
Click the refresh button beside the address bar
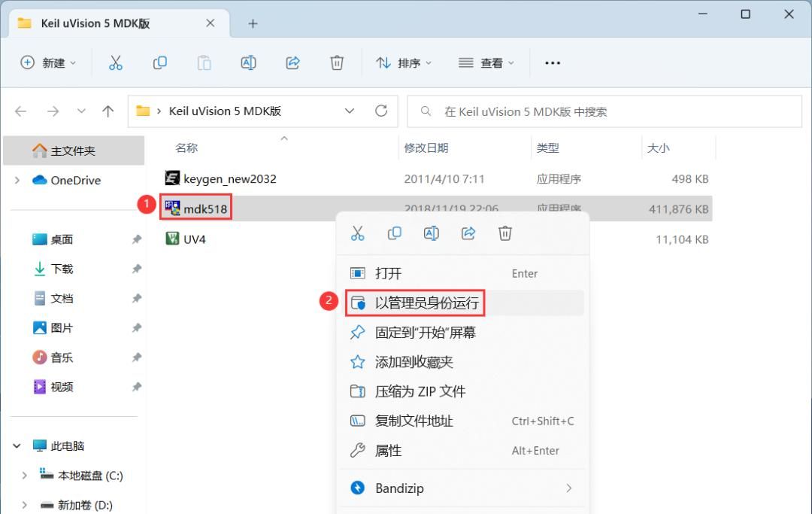coord(381,111)
